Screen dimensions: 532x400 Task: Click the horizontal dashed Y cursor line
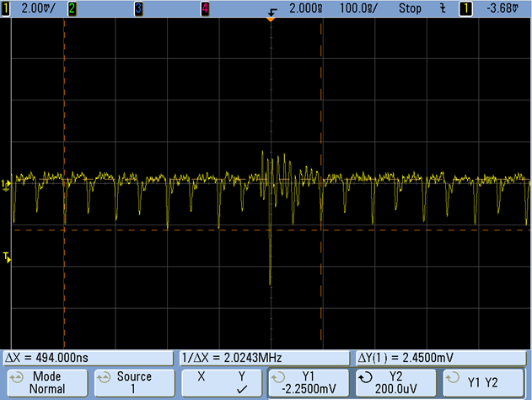click(x=271, y=230)
